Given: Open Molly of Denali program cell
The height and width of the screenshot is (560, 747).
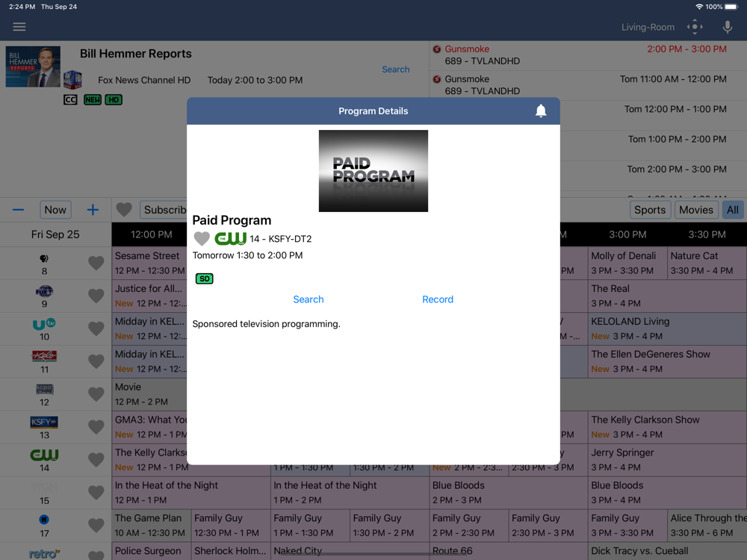Looking at the screenshot, I should pyautogui.click(x=627, y=263).
